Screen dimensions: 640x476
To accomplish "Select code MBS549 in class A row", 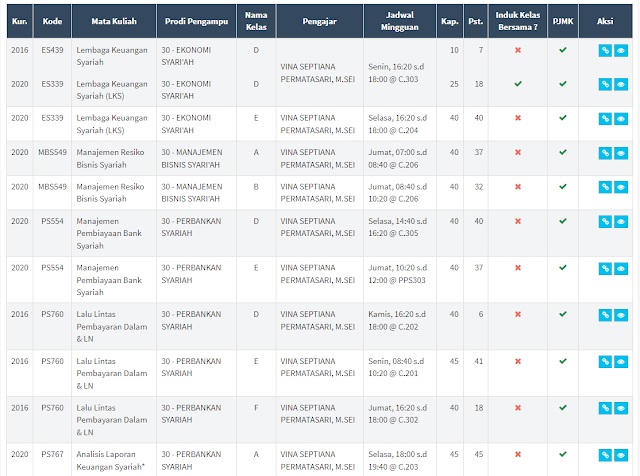I will pos(52,152).
